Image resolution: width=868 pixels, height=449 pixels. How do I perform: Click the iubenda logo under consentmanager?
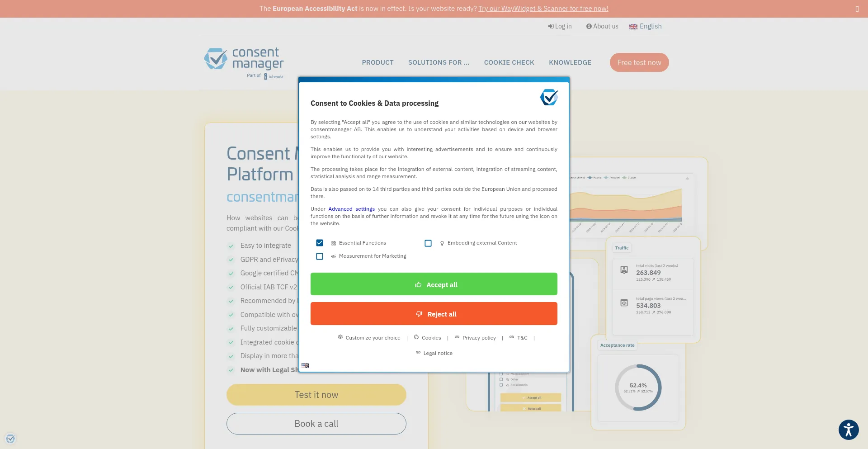pyautogui.click(x=274, y=76)
